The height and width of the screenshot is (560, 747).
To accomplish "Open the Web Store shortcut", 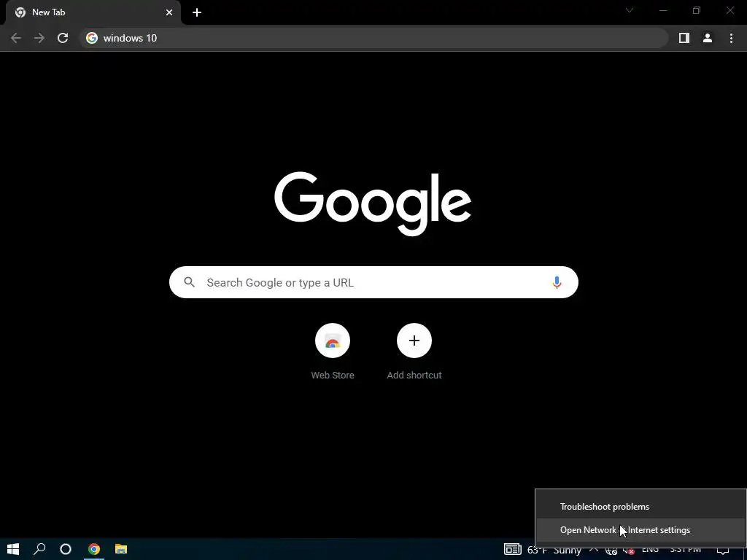I will [x=333, y=341].
